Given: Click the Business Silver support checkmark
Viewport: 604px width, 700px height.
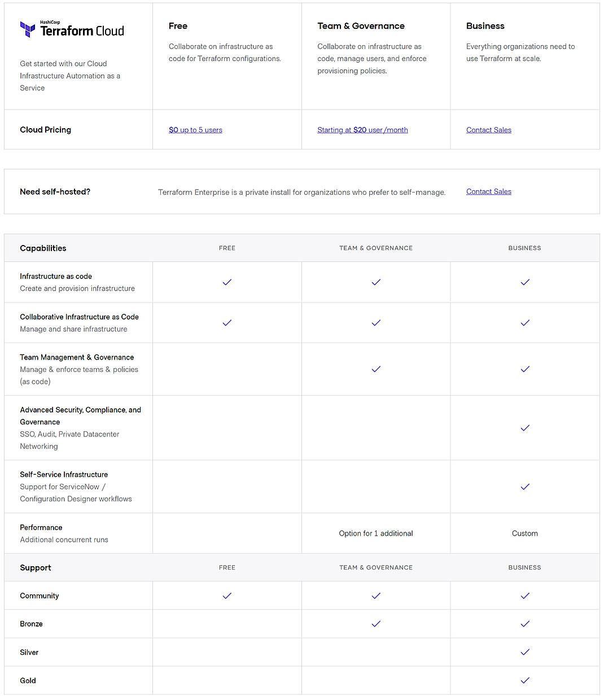Looking at the screenshot, I should pos(524,652).
